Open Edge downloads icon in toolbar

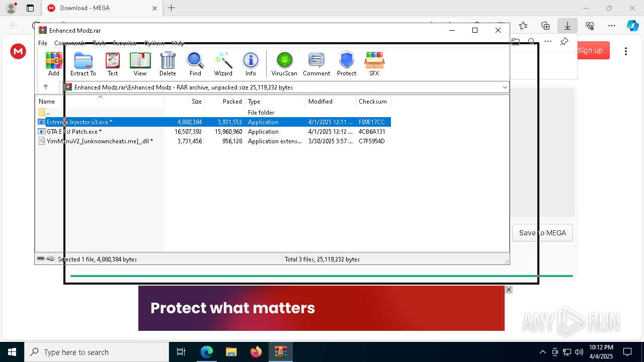[x=567, y=26]
